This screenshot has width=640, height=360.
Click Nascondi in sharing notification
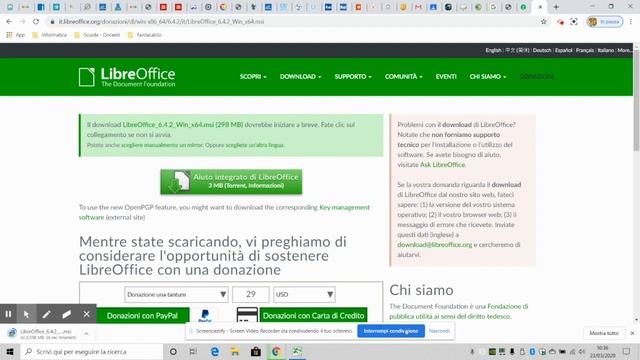pos(439,331)
